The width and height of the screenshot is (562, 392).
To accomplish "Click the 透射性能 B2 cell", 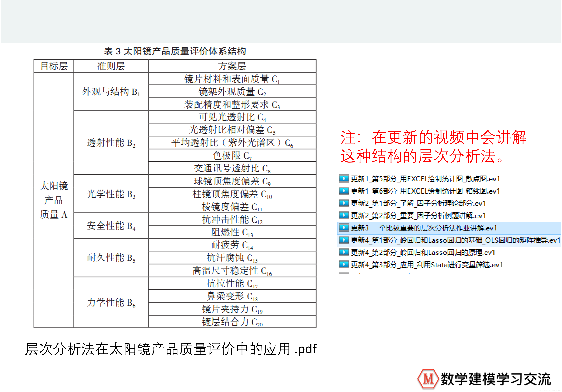I will (111, 142).
